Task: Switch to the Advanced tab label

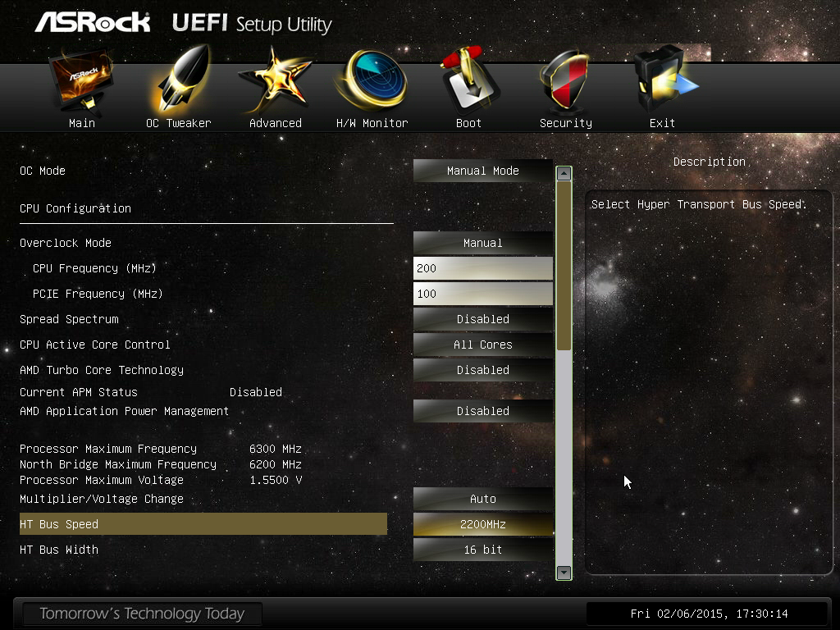Action: pos(276,123)
